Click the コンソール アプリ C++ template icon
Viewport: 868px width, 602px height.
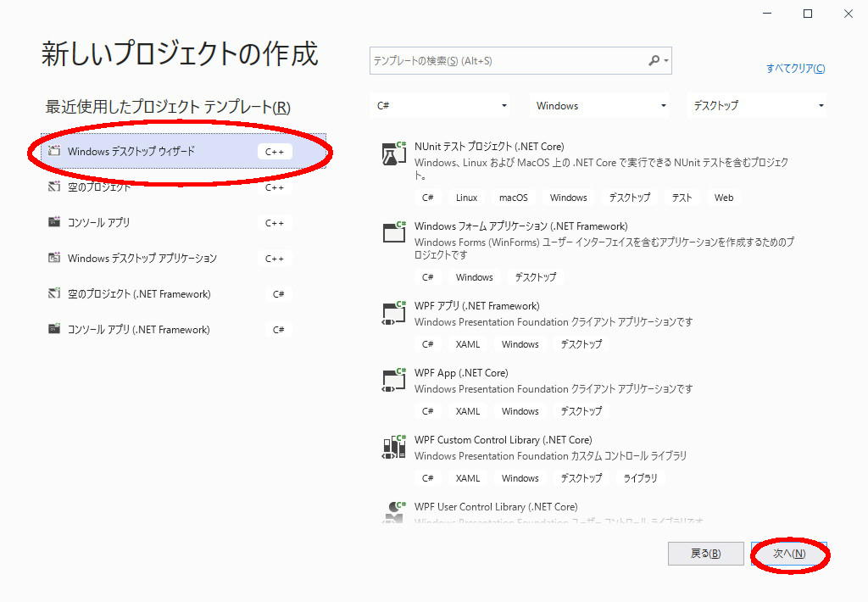(53, 222)
